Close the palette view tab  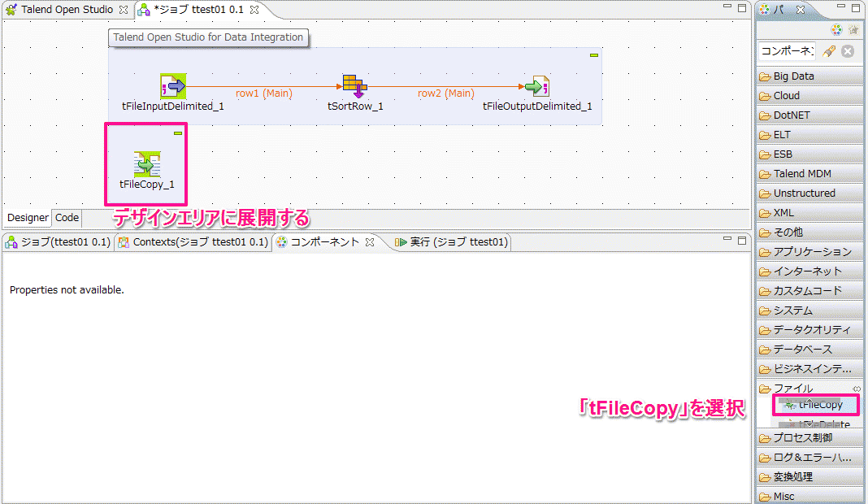click(800, 10)
